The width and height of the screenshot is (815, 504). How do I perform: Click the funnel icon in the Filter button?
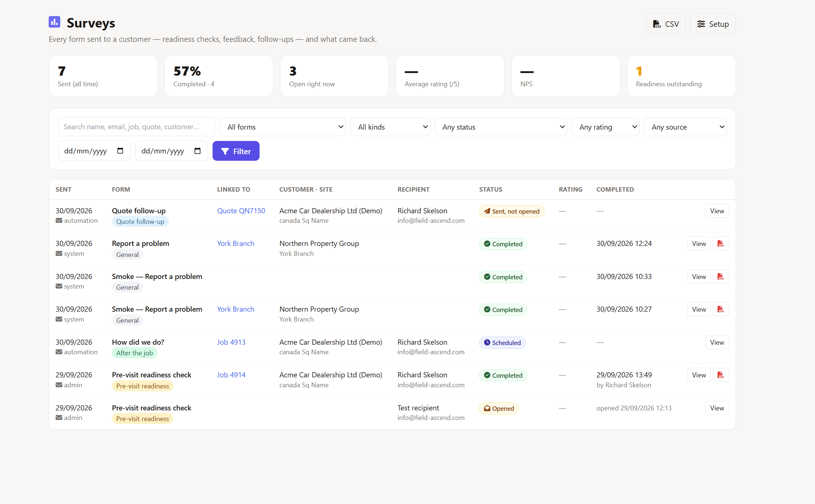tap(225, 151)
